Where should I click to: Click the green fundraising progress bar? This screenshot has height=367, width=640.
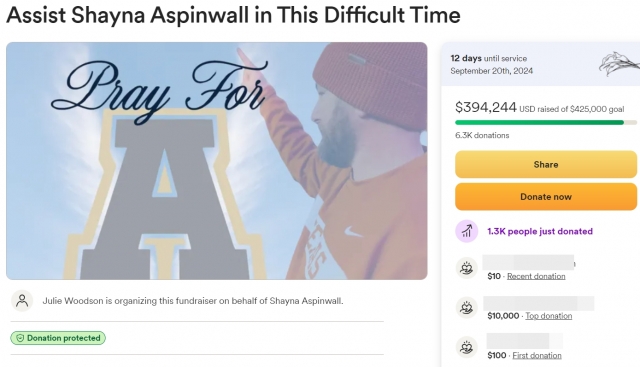pos(546,122)
